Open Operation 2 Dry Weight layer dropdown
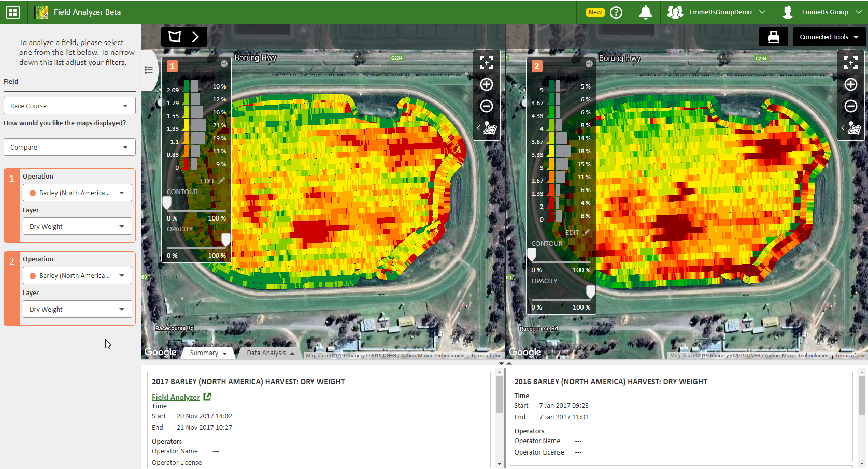868x469 pixels. click(77, 309)
